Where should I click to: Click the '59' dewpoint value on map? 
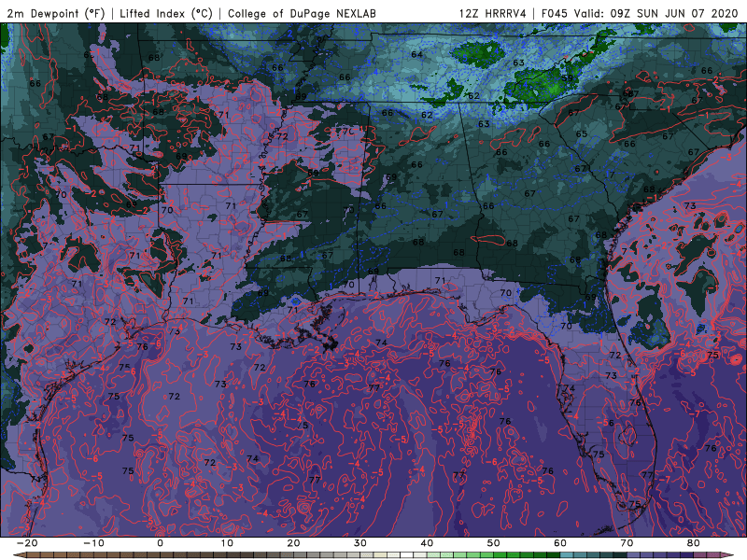(x=567, y=78)
